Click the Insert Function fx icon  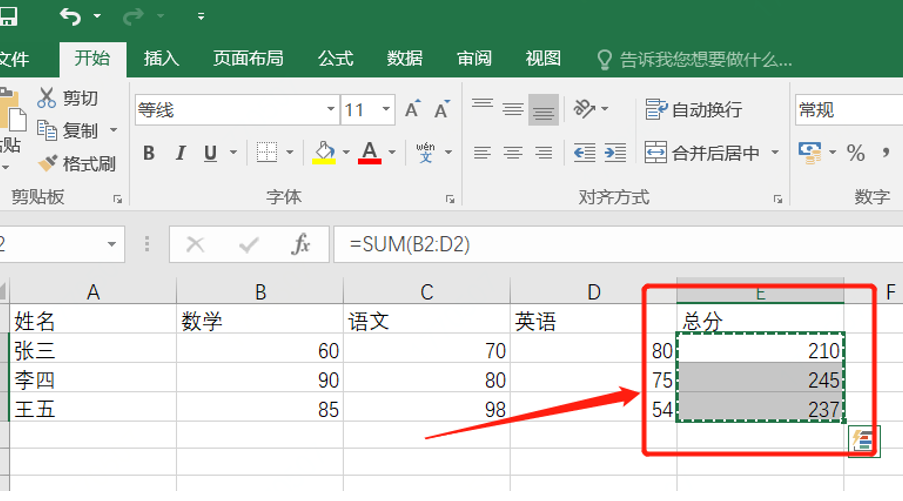click(301, 245)
